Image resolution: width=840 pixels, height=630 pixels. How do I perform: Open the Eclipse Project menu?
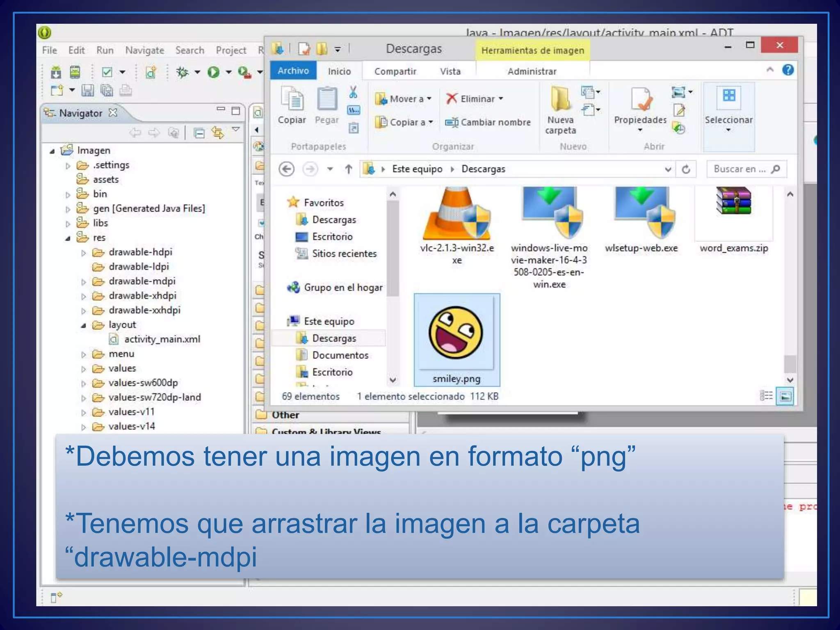coord(231,50)
